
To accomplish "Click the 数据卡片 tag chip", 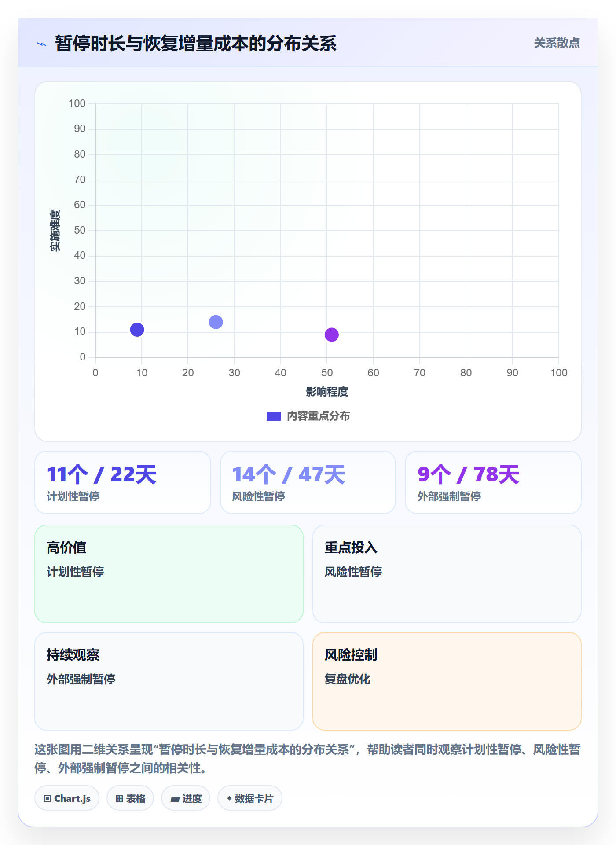I will tap(250, 798).
